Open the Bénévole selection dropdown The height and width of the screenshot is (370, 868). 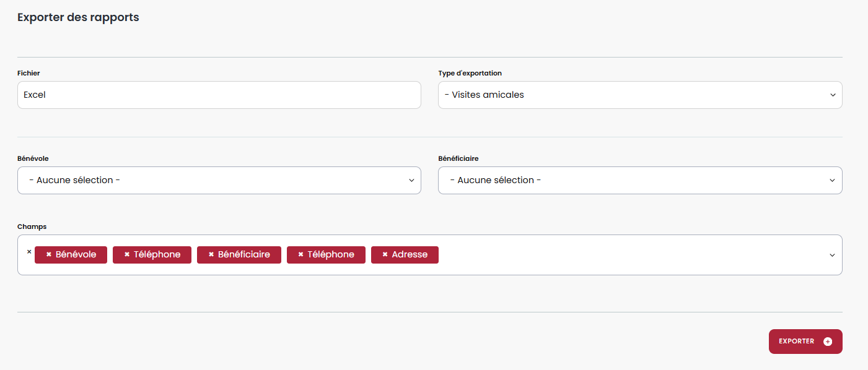click(x=219, y=181)
